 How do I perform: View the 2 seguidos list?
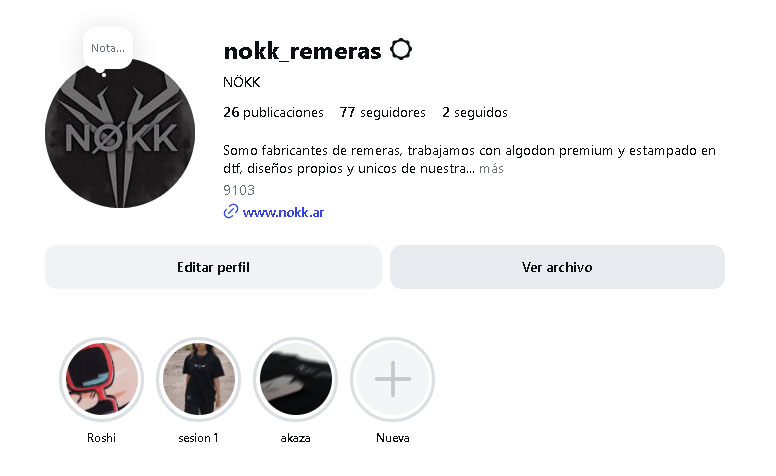(475, 112)
